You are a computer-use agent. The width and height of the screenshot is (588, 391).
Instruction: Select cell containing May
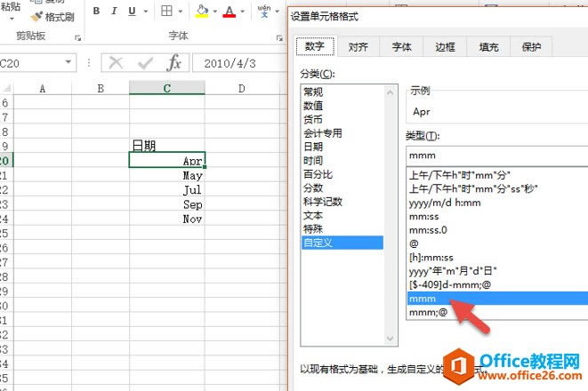(167, 175)
